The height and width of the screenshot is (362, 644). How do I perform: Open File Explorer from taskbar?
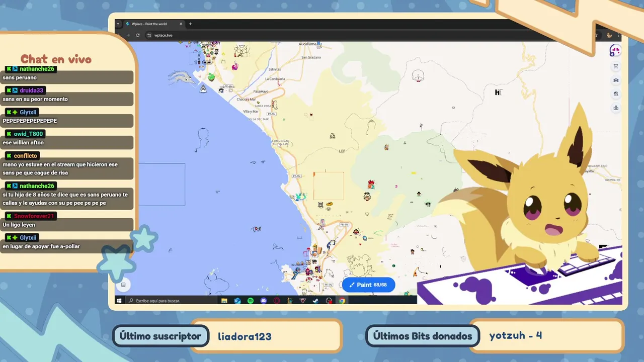point(224,301)
